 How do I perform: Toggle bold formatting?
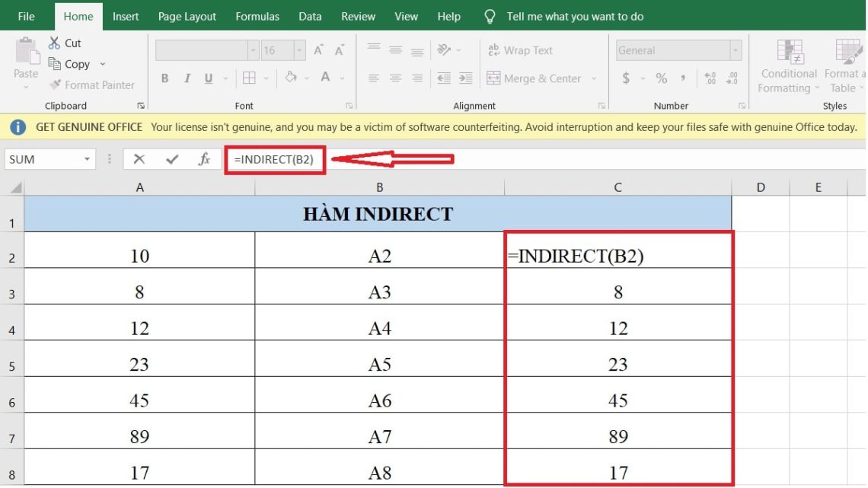164,78
